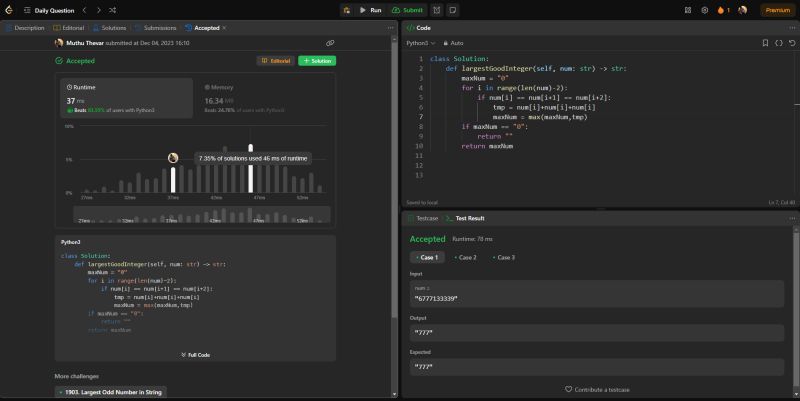Go to the next question arrow

tap(98, 10)
